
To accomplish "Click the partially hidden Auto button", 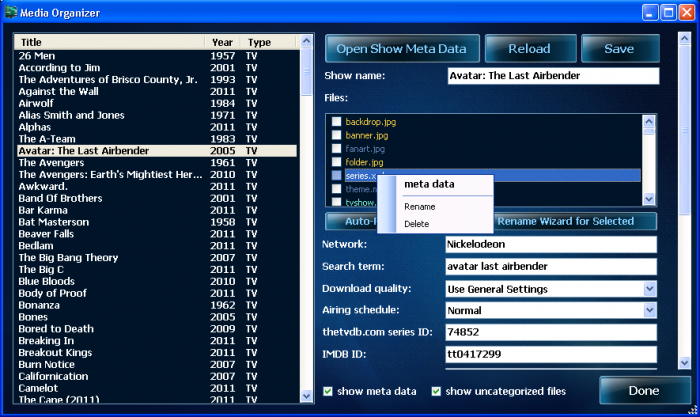I will tap(352, 221).
